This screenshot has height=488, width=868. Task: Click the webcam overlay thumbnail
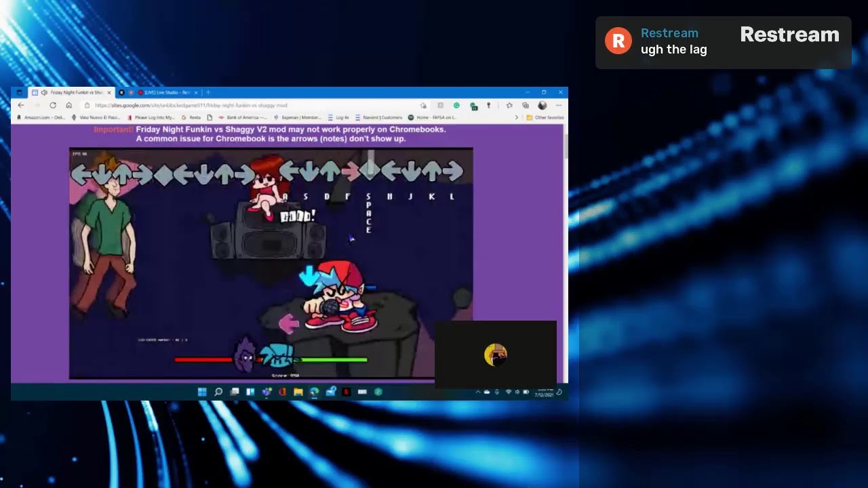tap(496, 354)
